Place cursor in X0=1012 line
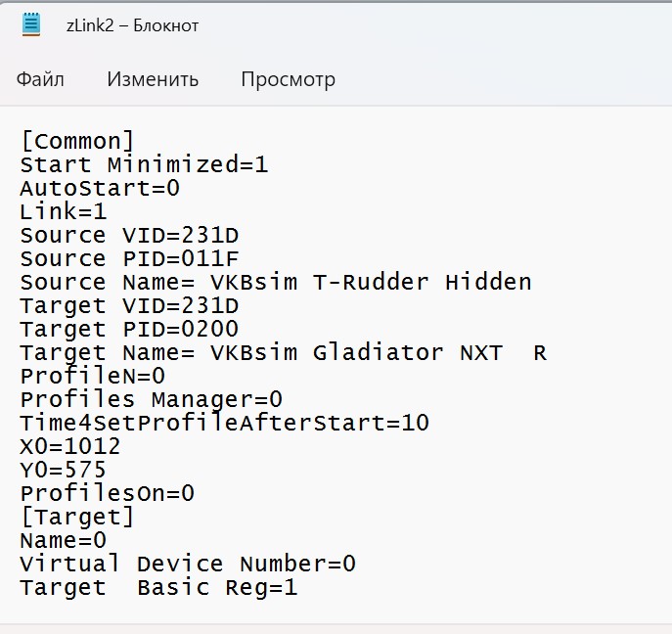This screenshot has height=634, width=672. pos(70,446)
